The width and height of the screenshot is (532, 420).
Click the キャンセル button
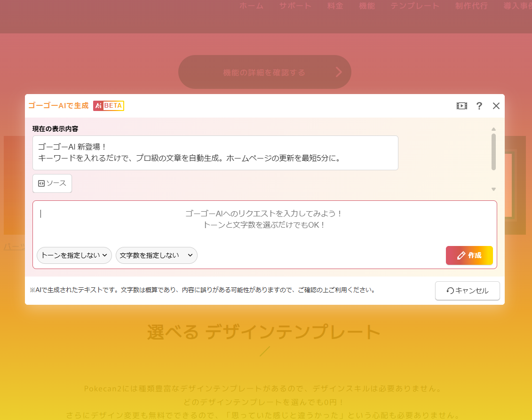(x=467, y=291)
